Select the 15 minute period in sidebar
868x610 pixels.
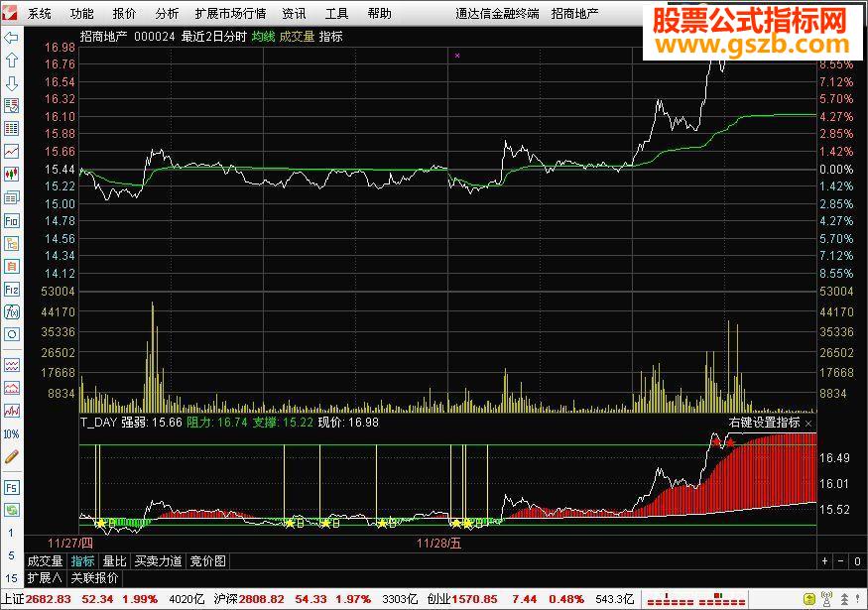click(x=11, y=578)
